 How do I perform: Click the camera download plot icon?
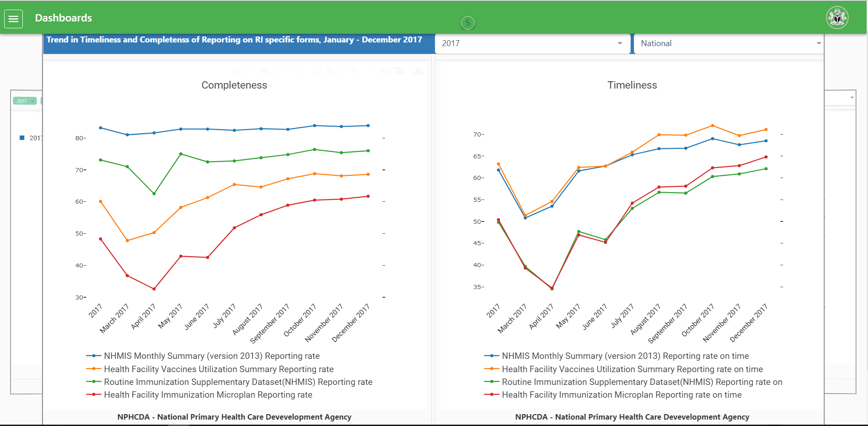(x=237, y=70)
